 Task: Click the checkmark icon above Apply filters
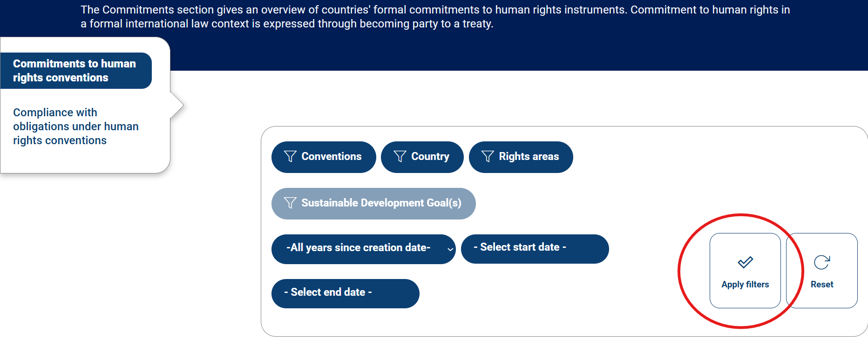[x=745, y=262]
